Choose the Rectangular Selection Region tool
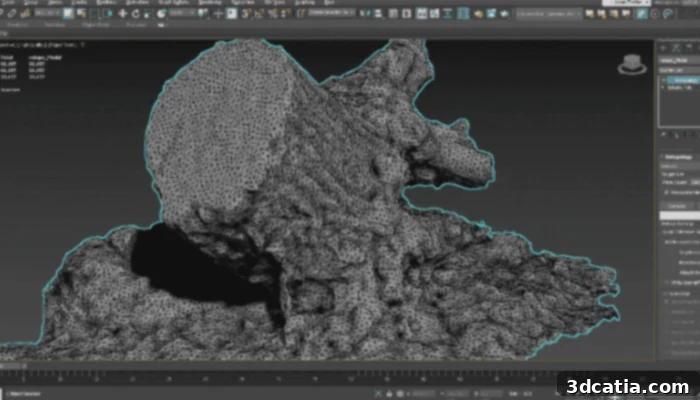Screen dimensions: 700x400 94,13
